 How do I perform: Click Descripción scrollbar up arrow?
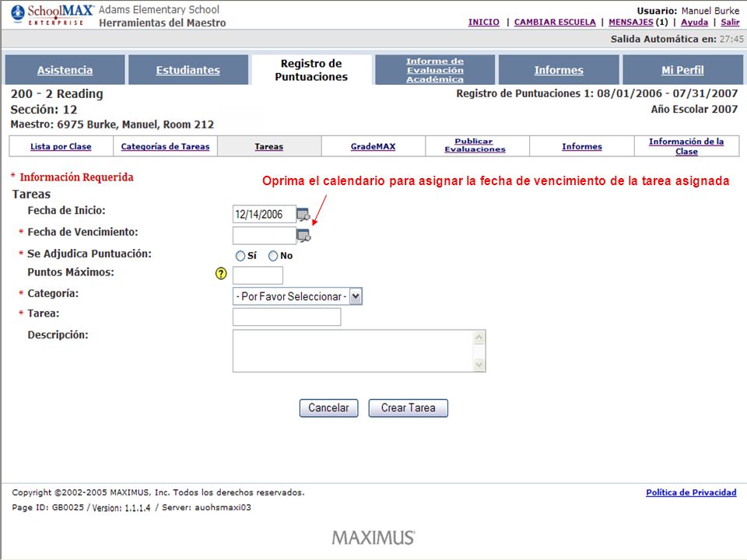point(479,338)
